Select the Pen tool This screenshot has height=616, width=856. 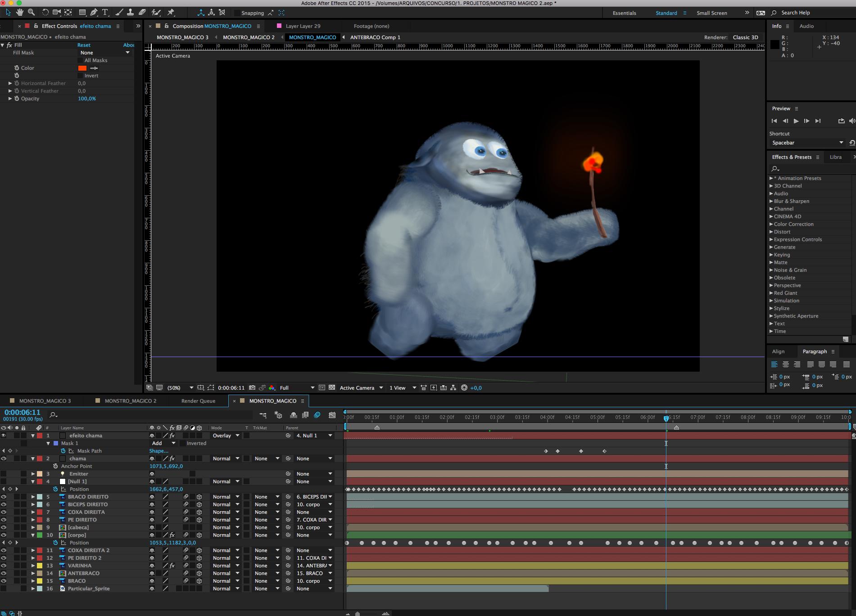pyautogui.click(x=94, y=13)
